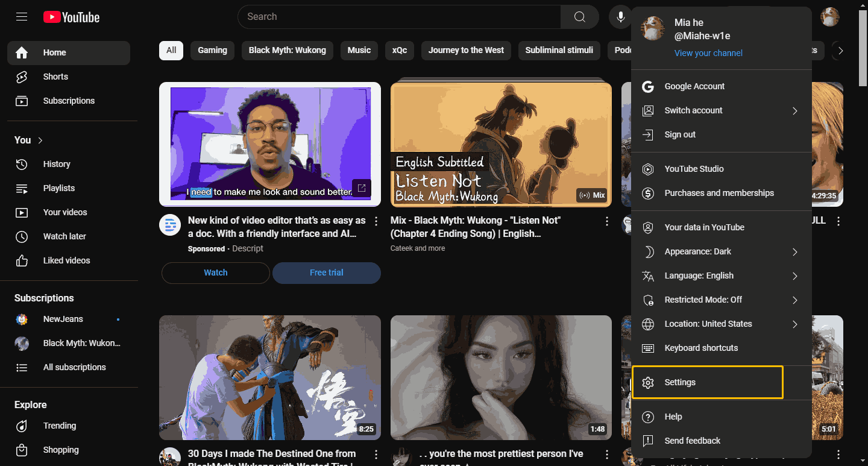Open the 1:48 woman portrait video thumbnail
This screenshot has height=466, width=868.
click(501, 377)
